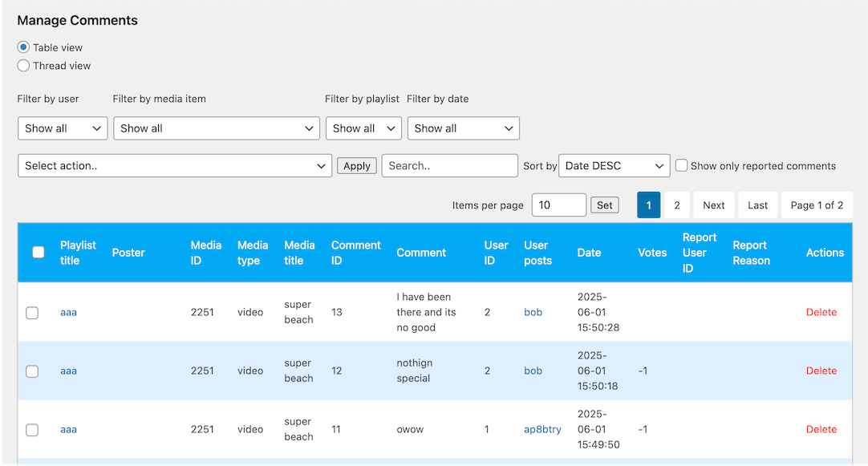
Task: Click the Set items per page button
Action: (605, 205)
